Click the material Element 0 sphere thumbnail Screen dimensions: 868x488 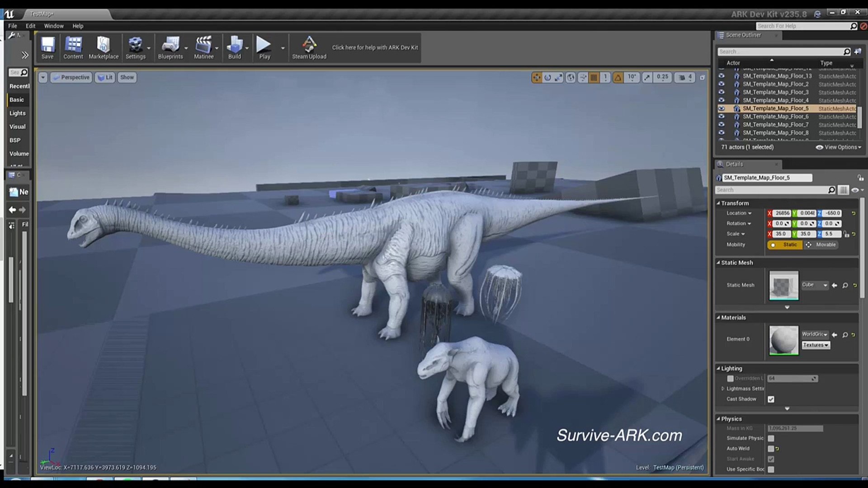click(783, 340)
